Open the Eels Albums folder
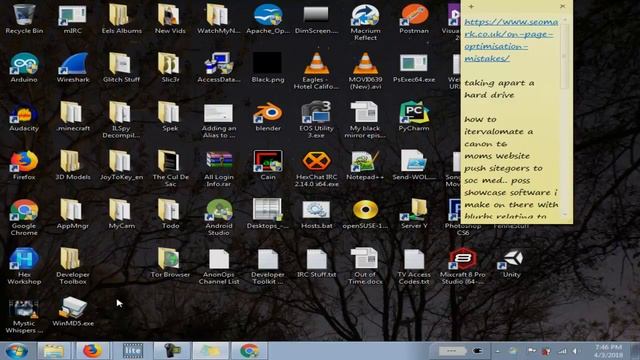The width and height of the screenshot is (640, 360). (122, 18)
